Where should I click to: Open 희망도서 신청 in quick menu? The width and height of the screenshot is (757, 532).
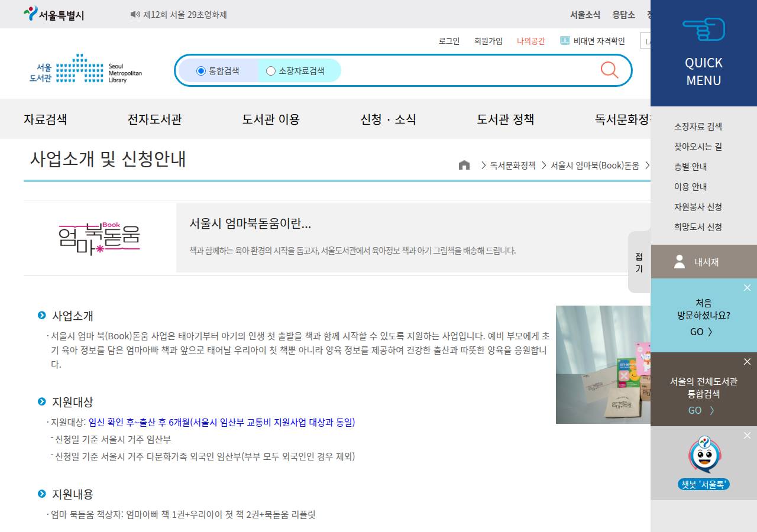pyautogui.click(x=698, y=227)
